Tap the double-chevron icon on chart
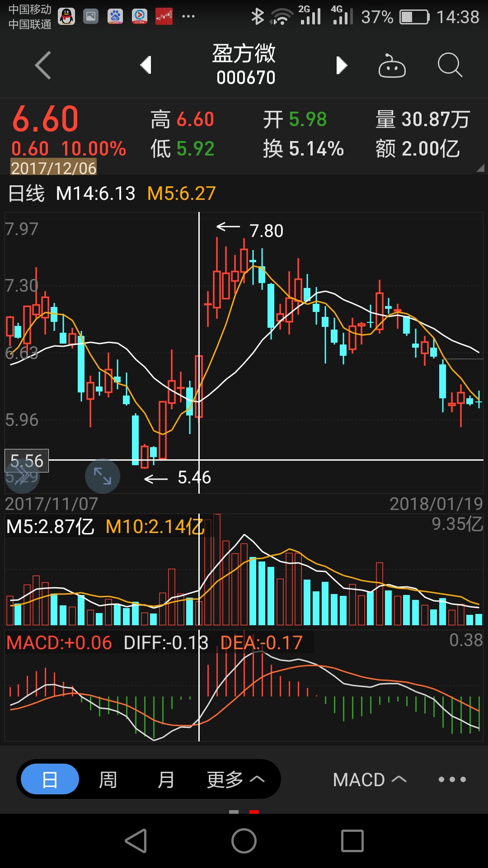 tap(22, 476)
